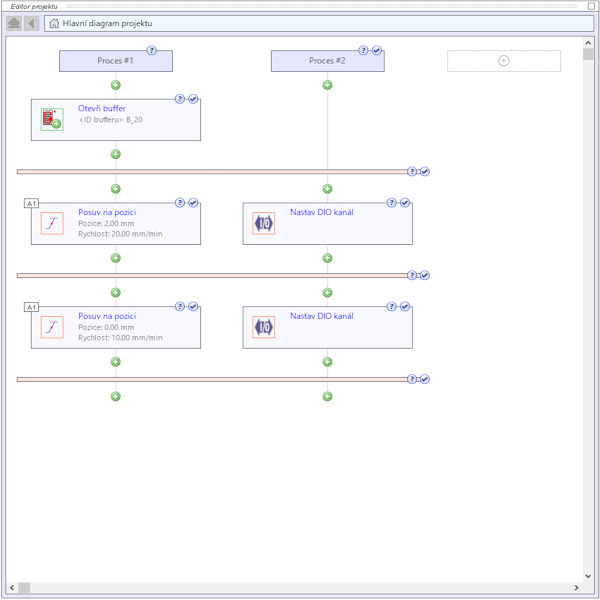Add step under second sync bar in Proces #1
This screenshot has width=600, height=600.
[116, 293]
